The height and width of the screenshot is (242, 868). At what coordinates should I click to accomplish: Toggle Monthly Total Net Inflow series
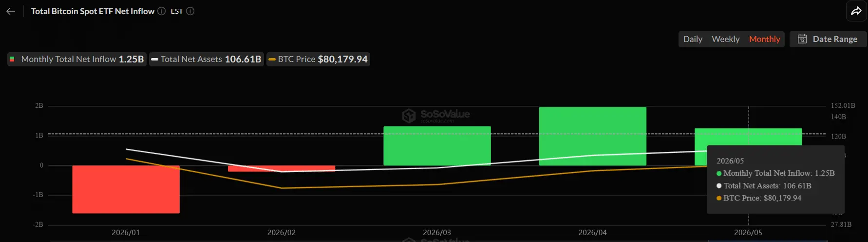[x=77, y=59]
